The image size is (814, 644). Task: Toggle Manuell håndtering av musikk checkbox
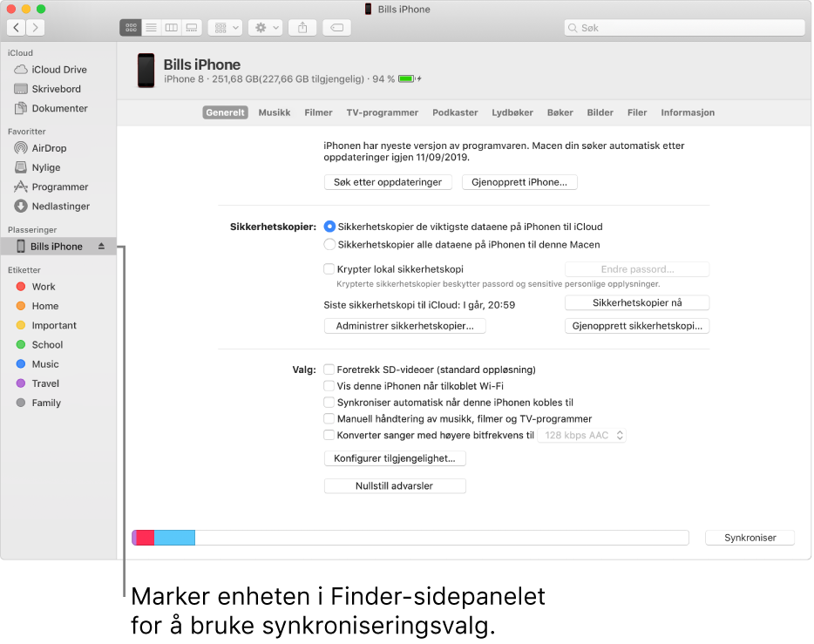[x=329, y=419]
